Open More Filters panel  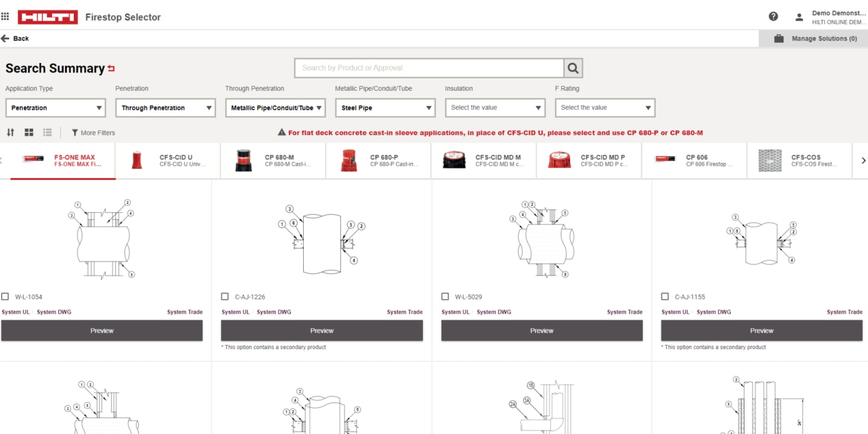pos(93,132)
